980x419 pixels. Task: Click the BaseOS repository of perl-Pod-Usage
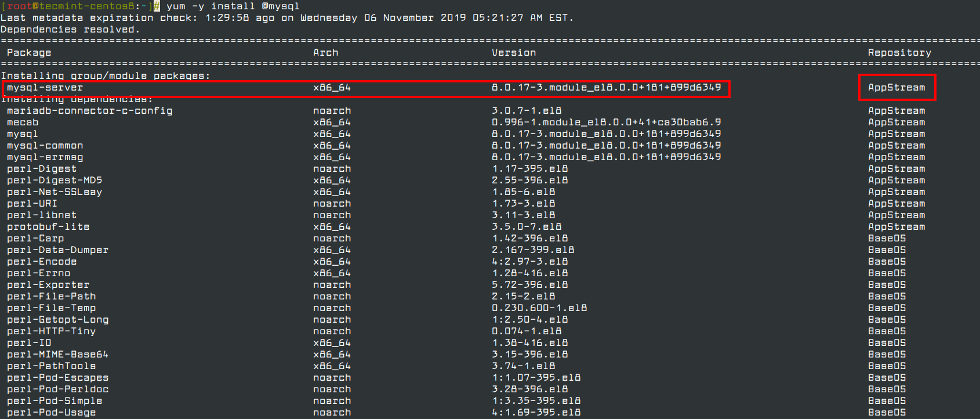tap(887, 413)
